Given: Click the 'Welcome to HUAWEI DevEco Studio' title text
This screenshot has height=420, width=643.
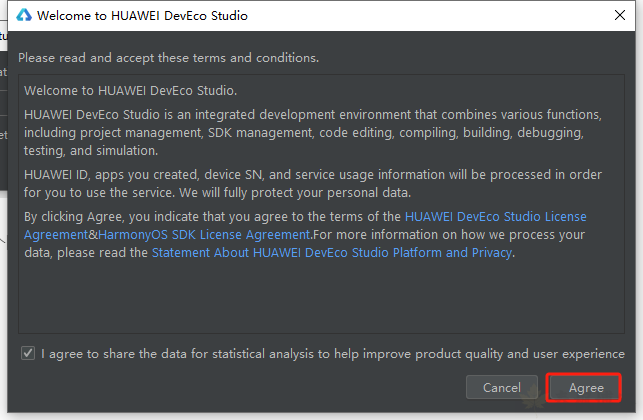Looking at the screenshot, I should (x=141, y=16).
